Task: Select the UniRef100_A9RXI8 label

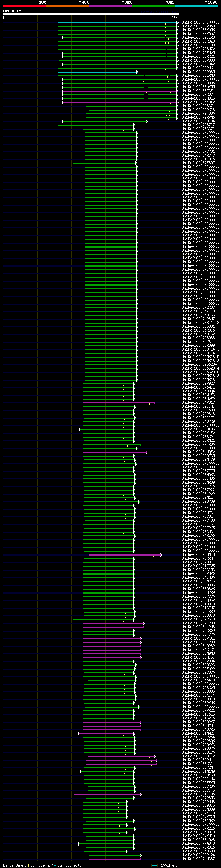Action: (x=198, y=110)
